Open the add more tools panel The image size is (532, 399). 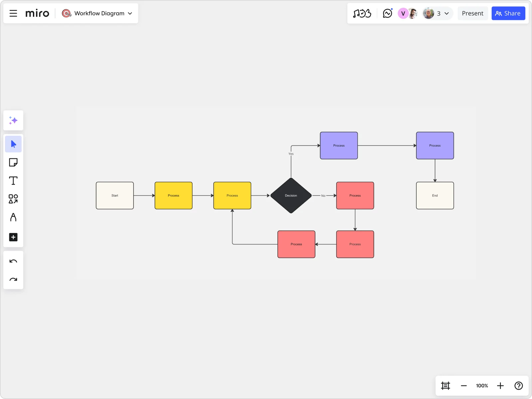click(13, 237)
